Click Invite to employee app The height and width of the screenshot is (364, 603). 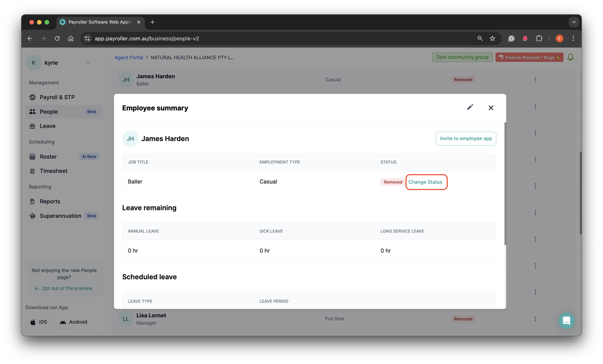(x=466, y=138)
